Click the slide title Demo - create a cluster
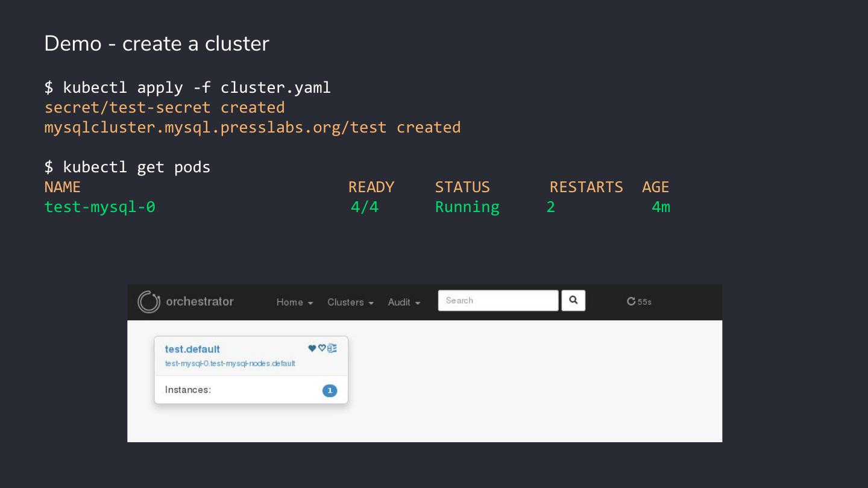 (x=157, y=44)
